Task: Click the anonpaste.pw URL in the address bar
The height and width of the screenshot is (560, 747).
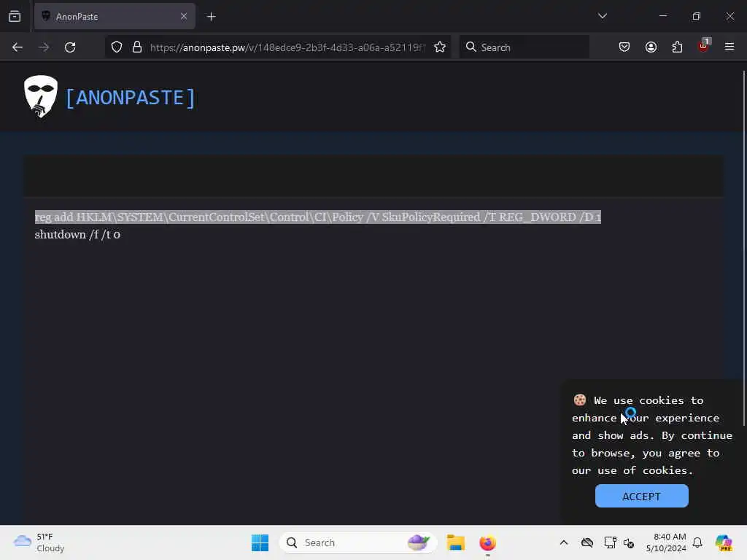Action: [287, 47]
